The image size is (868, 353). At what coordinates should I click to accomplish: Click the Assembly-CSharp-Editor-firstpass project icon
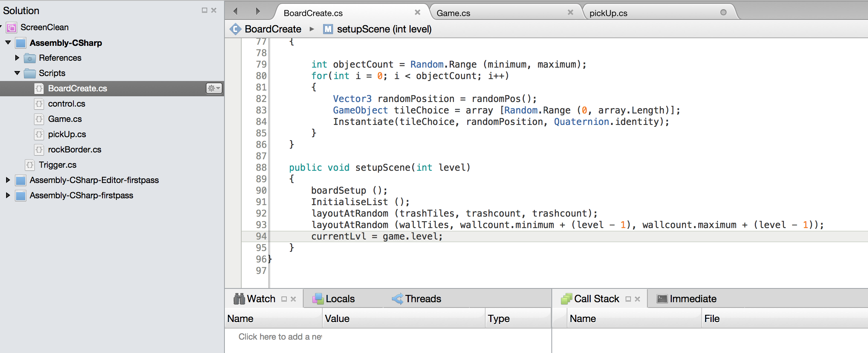click(21, 180)
